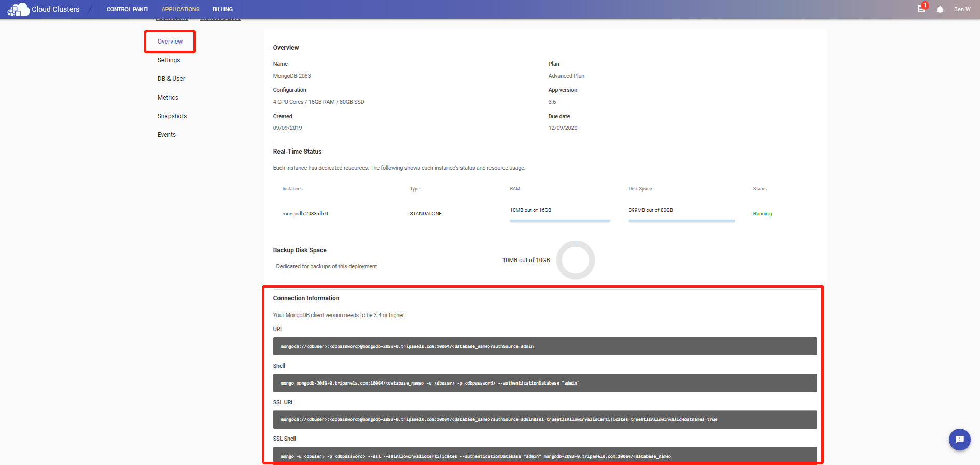Select the SSL Shell command box
Screen dimensions: 980x465
tap(545, 456)
